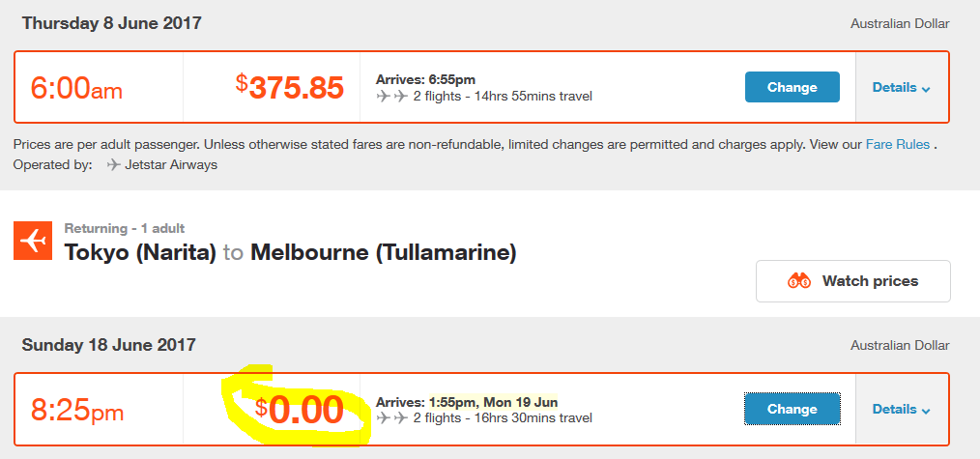Select the $375.85 fare price
The width and height of the screenshot is (980, 459).
coord(290,87)
